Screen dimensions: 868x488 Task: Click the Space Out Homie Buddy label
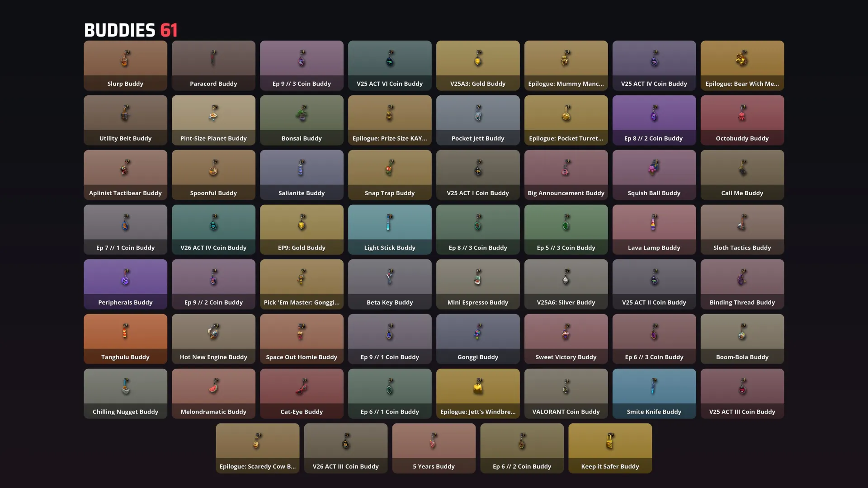coord(302,357)
